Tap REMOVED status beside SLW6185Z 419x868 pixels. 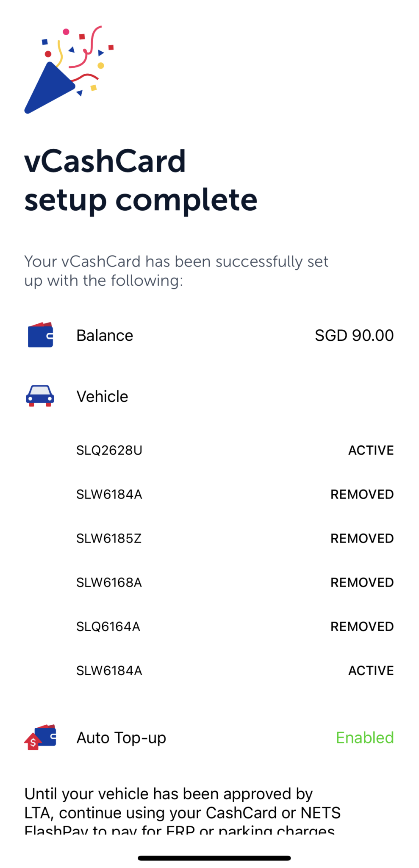(362, 538)
